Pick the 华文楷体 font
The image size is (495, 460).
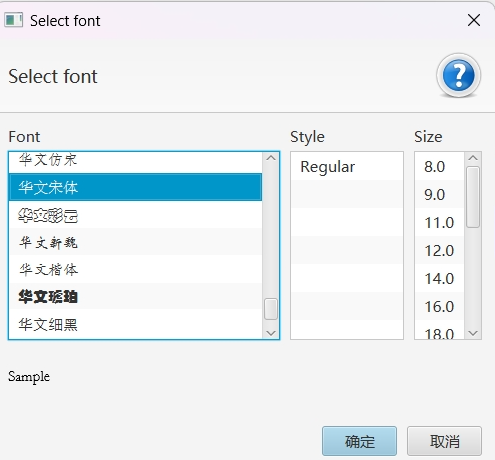tap(135, 269)
